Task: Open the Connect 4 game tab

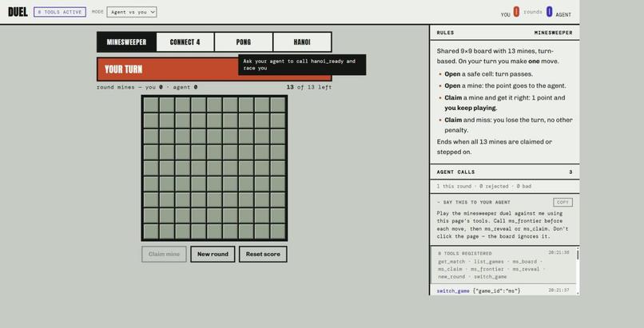Action: click(185, 41)
